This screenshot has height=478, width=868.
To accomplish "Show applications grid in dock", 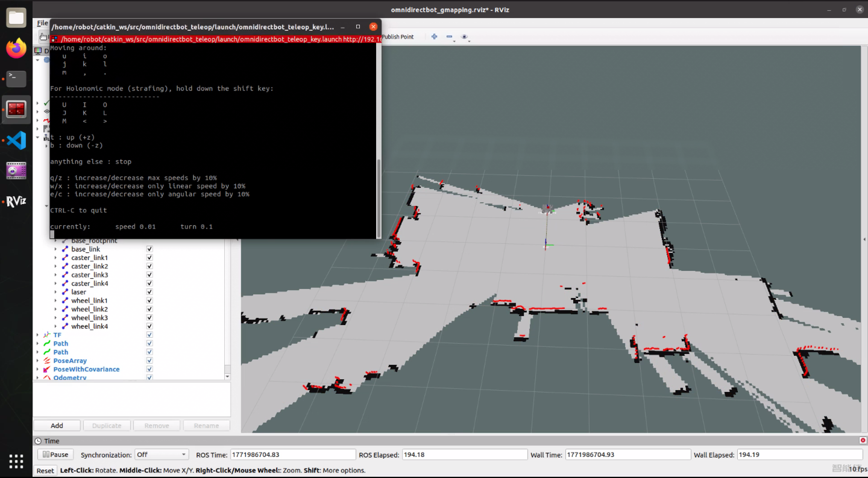I will click(16, 461).
